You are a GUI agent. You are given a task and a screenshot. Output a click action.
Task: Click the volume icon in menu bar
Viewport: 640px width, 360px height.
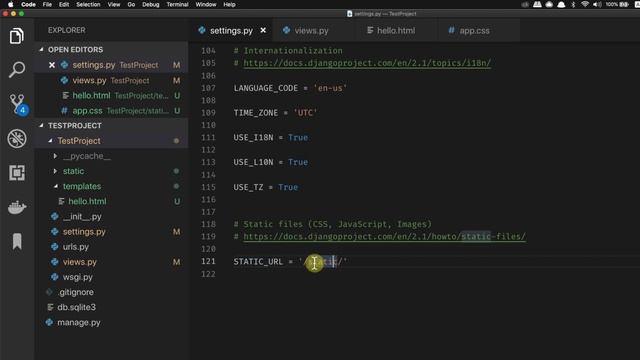coord(597,4)
